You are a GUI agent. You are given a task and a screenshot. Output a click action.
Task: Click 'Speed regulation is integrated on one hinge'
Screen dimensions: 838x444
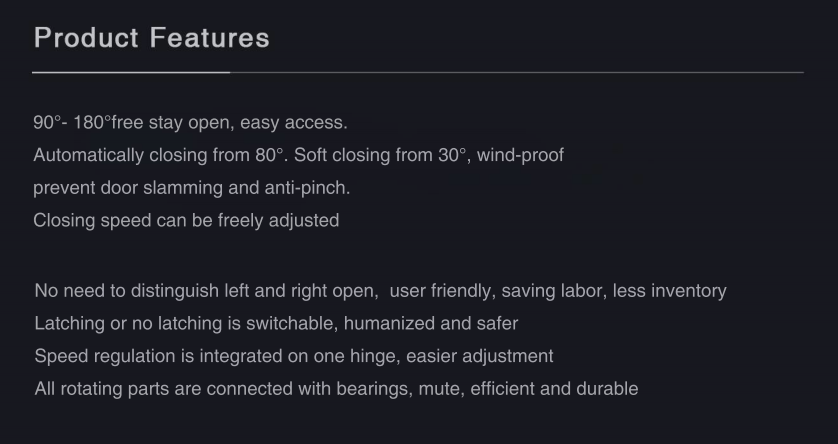tap(215, 356)
